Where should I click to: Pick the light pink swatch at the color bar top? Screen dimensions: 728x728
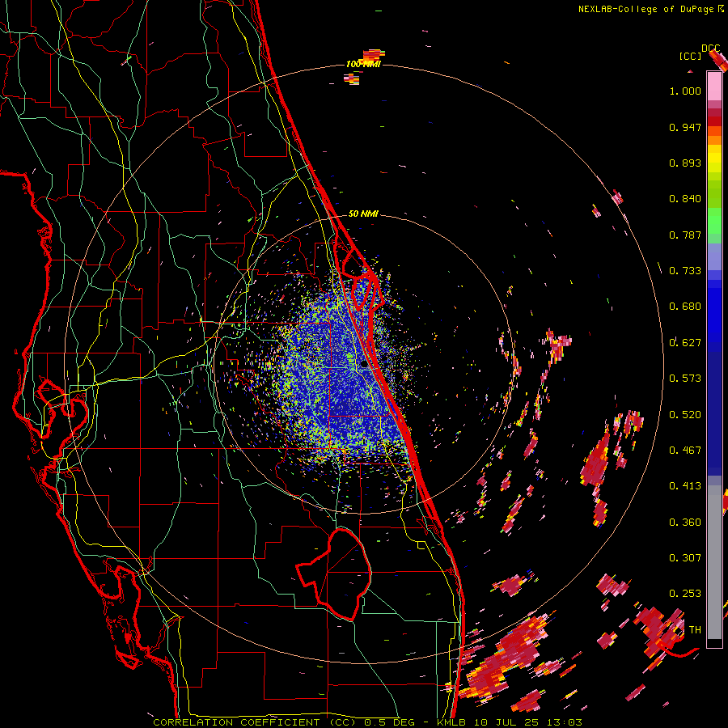714,86
